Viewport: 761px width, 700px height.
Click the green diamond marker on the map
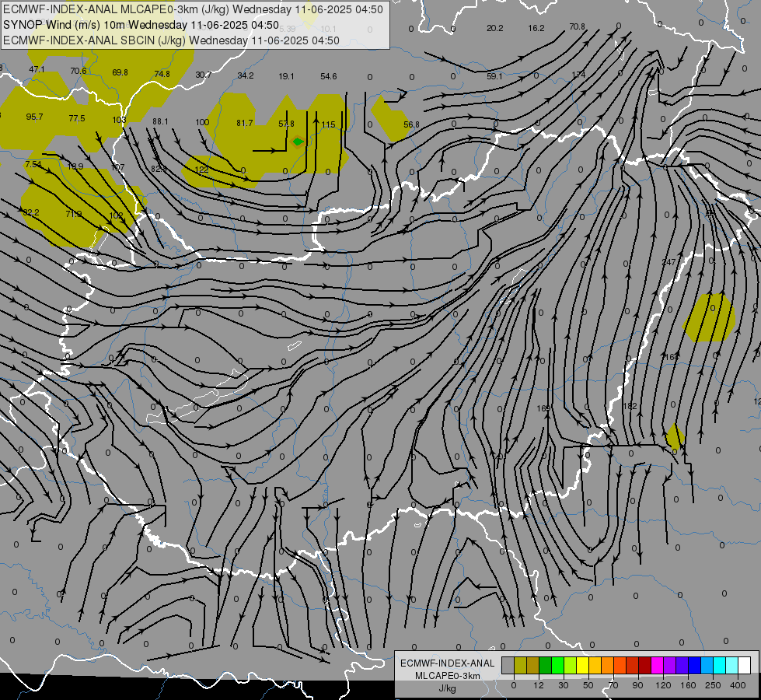[x=298, y=142]
